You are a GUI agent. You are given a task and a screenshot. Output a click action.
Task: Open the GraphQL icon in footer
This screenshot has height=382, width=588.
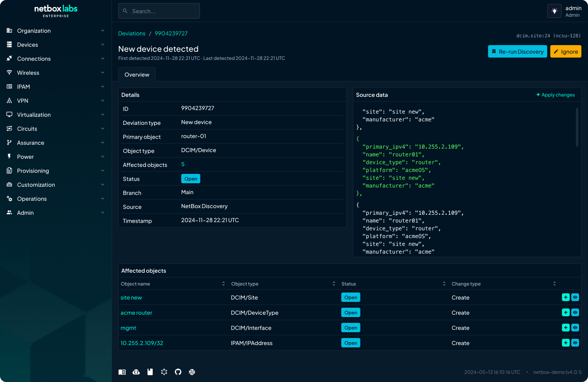(x=164, y=372)
